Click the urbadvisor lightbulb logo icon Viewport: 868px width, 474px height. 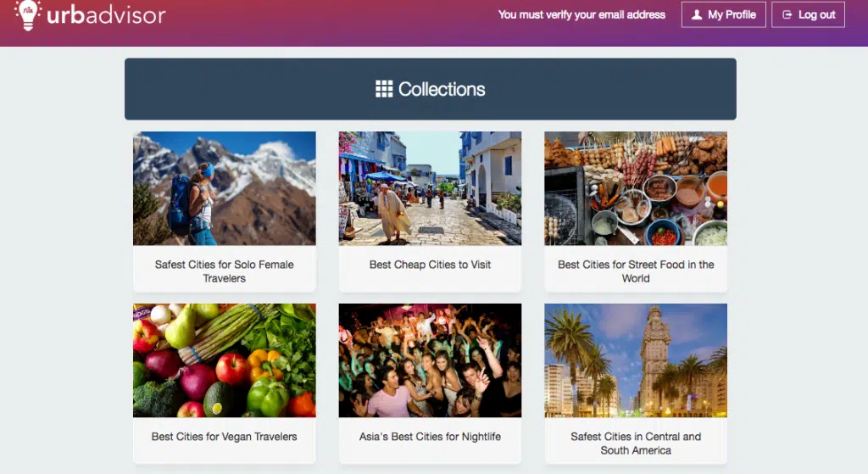click(28, 14)
